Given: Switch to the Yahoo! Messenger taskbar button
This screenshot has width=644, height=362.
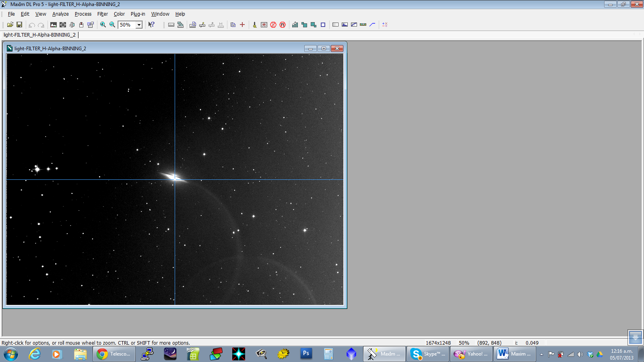Looking at the screenshot, I should [471, 354].
